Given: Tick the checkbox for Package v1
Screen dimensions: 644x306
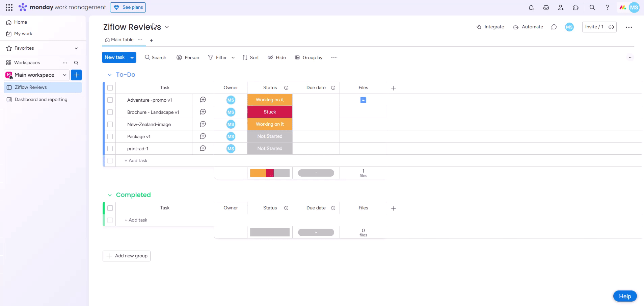Looking at the screenshot, I should coord(110,136).
